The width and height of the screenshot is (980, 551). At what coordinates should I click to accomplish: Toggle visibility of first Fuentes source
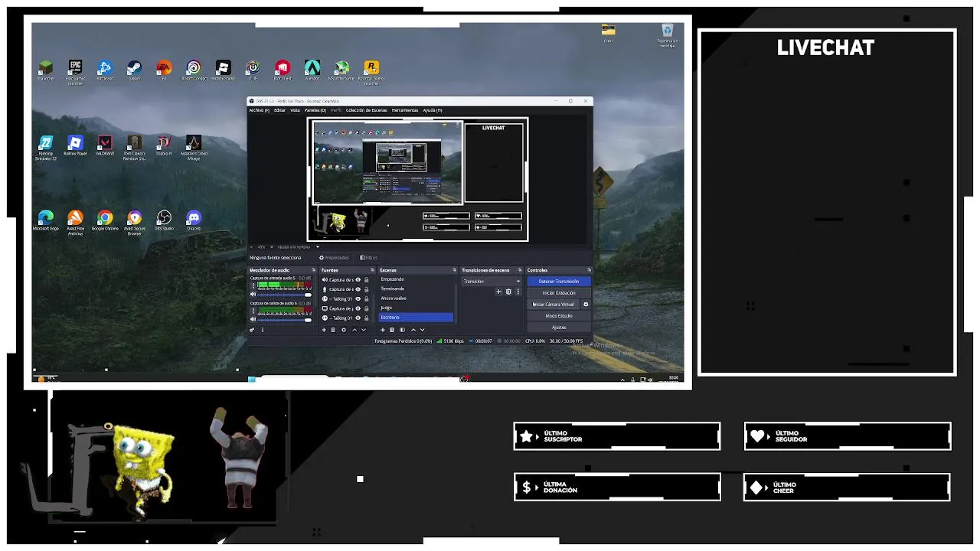358,280
